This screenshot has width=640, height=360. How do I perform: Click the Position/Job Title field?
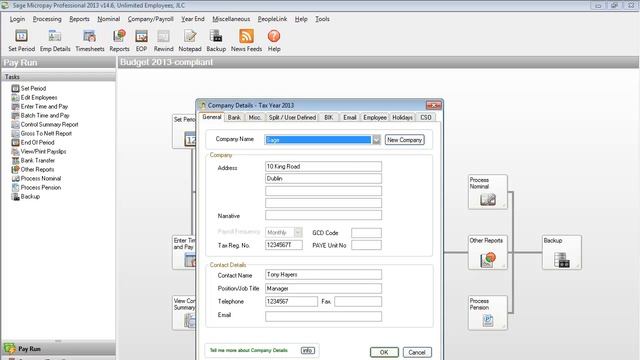[x=323, y=289]
